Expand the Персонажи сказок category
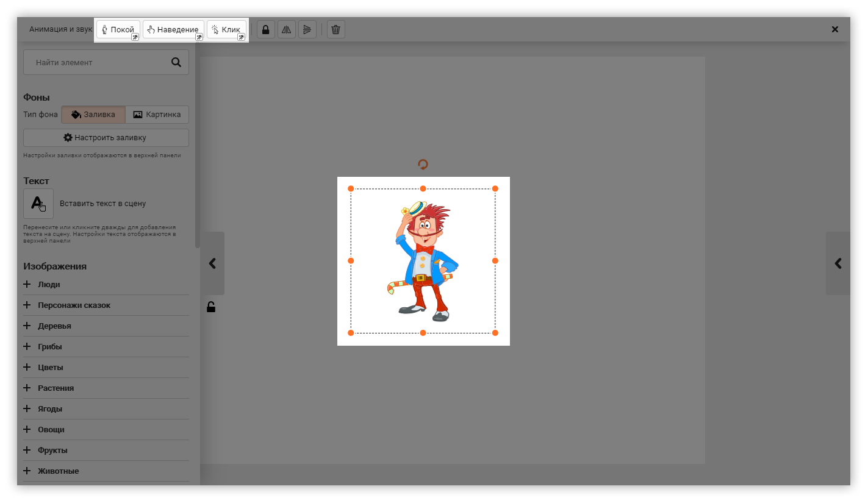The image size is (868, 503). coord(27,305)
